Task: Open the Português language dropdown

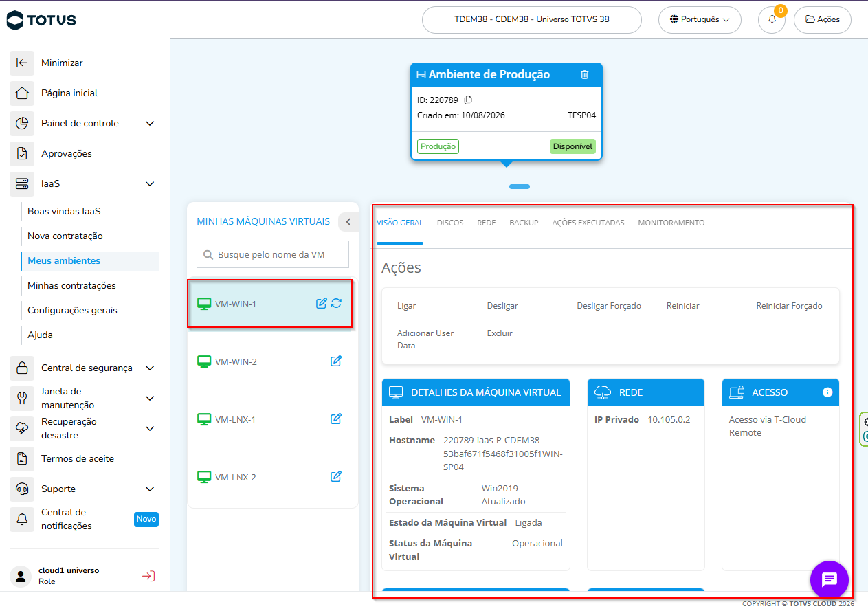Action: [x=700, y=19]
